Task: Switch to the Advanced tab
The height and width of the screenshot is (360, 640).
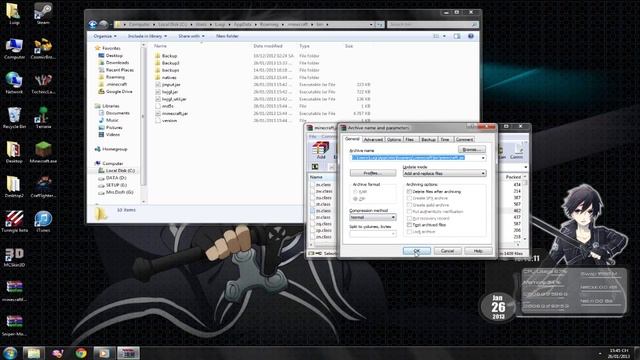Action: (x=373, y=140)
